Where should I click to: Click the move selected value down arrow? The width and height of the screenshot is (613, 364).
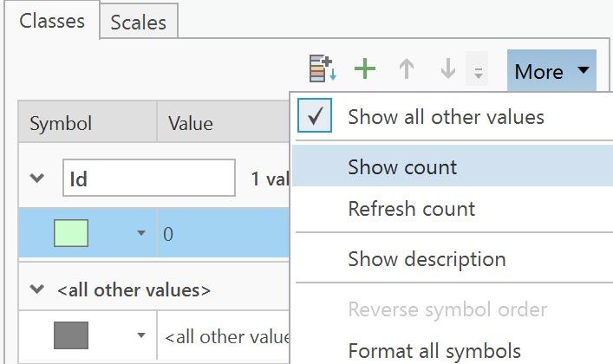pos(447,70)
